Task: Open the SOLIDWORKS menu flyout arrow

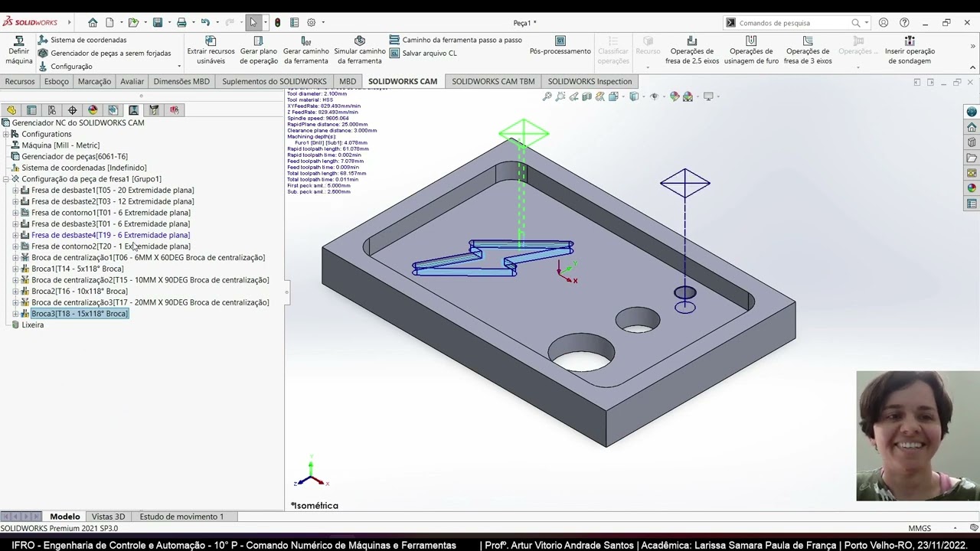Action: pos(68,22)
